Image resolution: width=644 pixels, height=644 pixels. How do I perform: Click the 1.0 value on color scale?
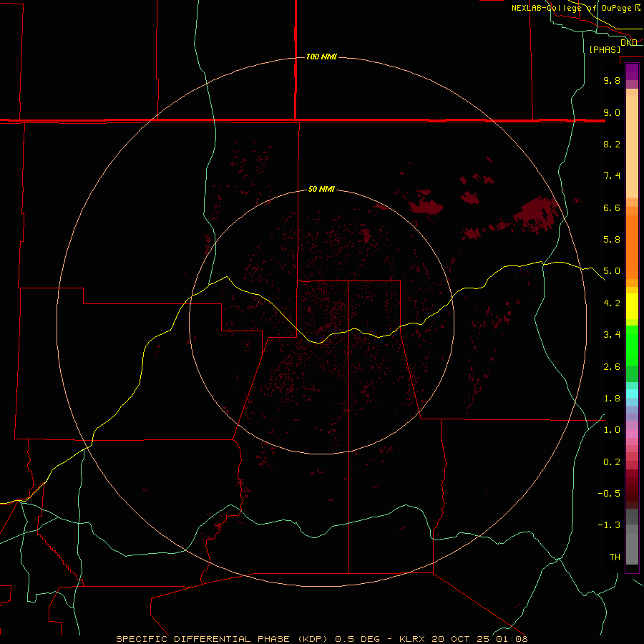(612, 430)
